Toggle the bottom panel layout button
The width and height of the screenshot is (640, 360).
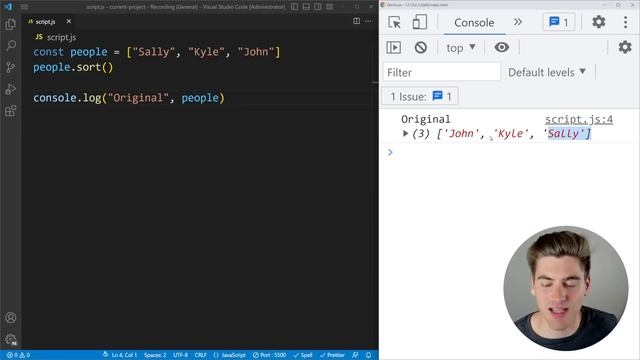click(306, 7)
